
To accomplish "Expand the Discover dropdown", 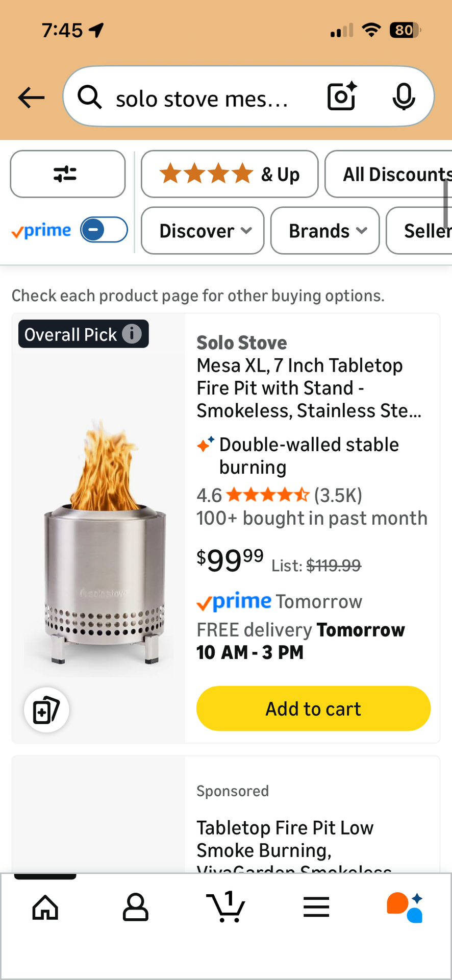I will 203,231.
